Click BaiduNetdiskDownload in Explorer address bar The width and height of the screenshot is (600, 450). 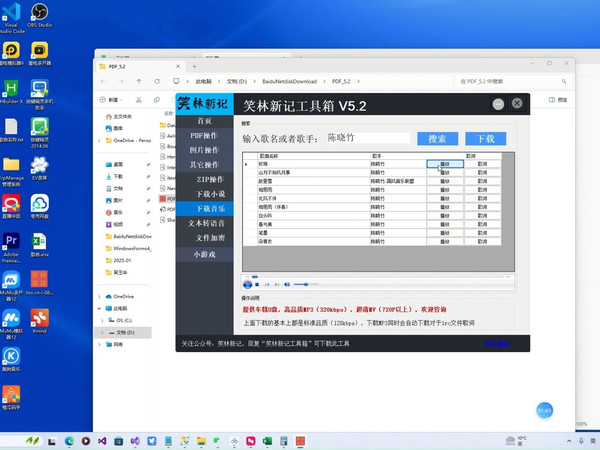tap(290, 81)
